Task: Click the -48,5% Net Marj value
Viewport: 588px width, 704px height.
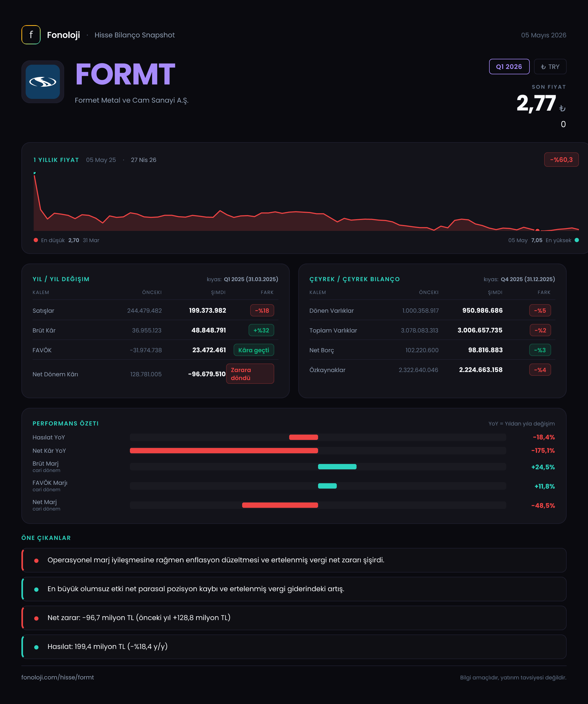Action: [x=543, y=505]
